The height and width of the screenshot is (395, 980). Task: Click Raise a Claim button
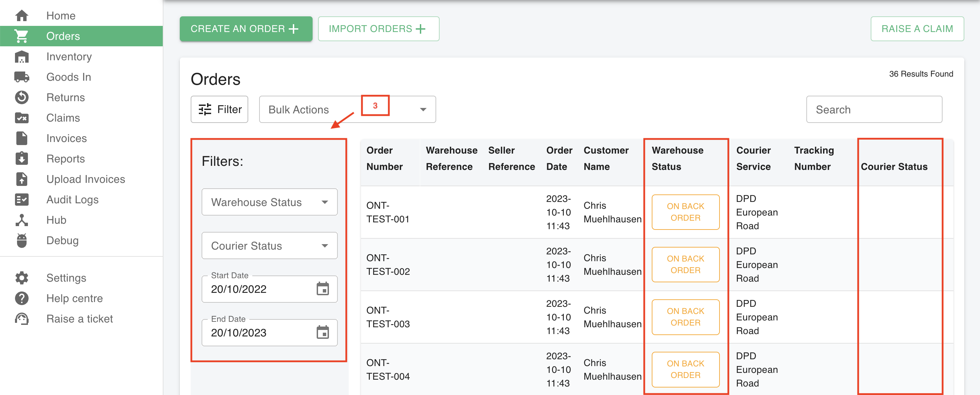tap(917, 29)
